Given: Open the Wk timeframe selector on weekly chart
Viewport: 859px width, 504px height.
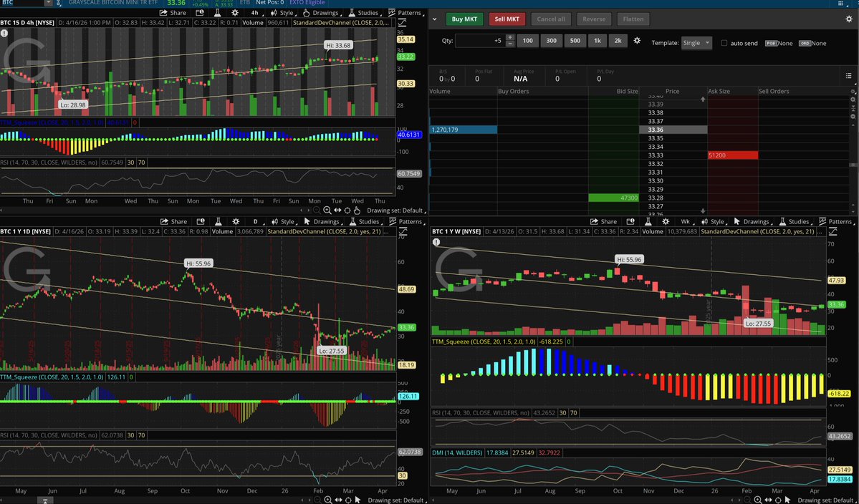Looking at the screenshot, I should 685,222.
